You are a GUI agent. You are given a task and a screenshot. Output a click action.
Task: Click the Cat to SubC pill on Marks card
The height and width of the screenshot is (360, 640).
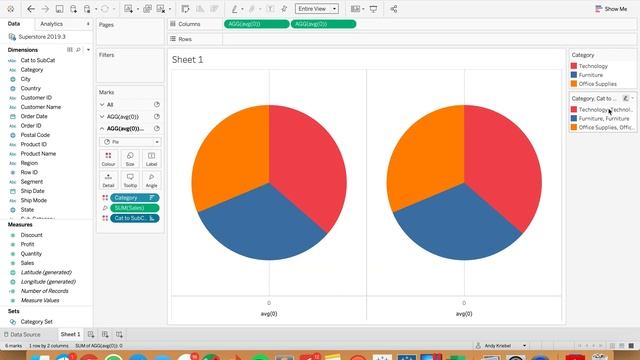coord(135,218)
